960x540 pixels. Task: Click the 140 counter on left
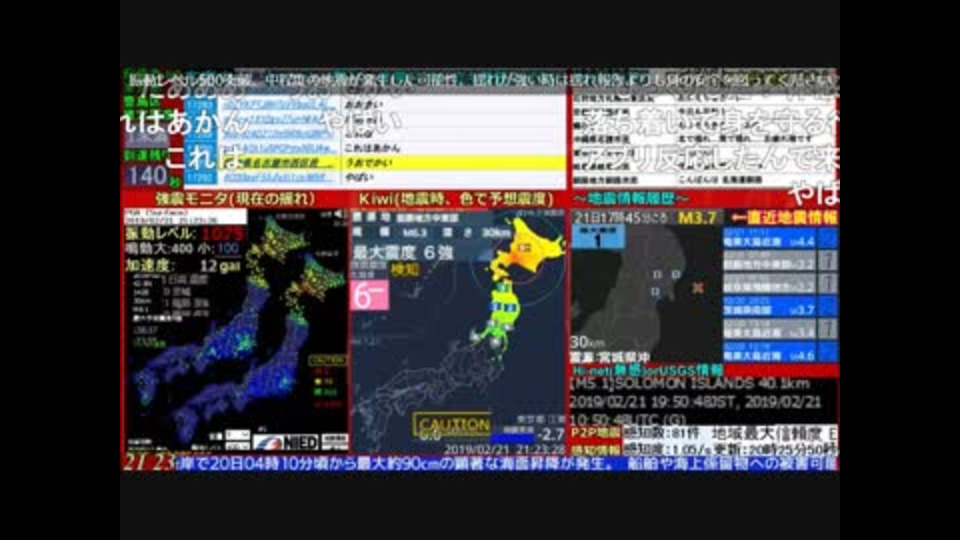[148, 176]
